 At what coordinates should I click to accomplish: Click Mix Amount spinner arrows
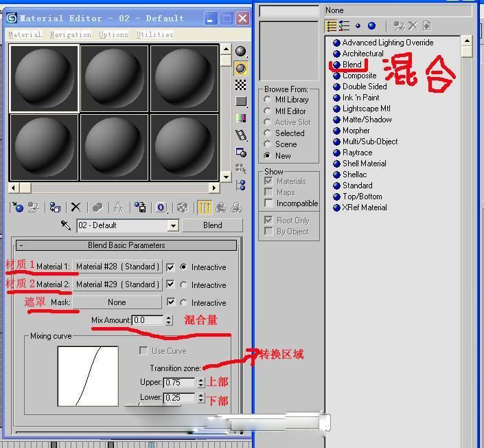pos(168,320)
